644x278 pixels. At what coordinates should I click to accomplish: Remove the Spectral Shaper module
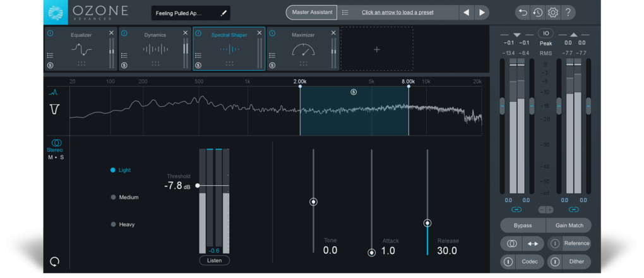259,33
